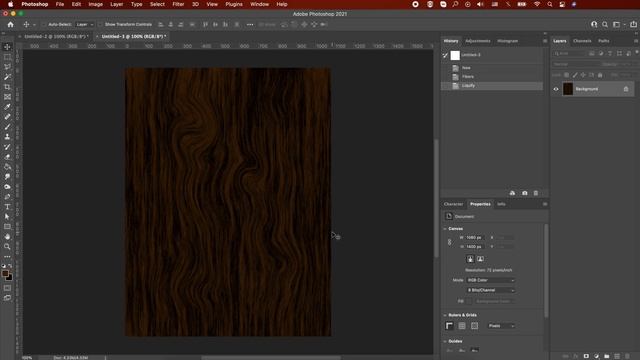
Task: Collapse the Guides section
Action: (445, 341)
